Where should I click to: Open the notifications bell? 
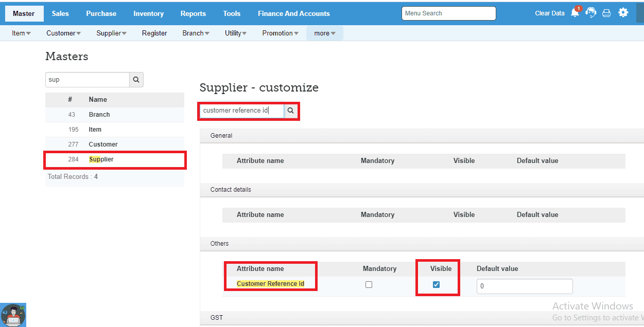[x=575, y=13]
